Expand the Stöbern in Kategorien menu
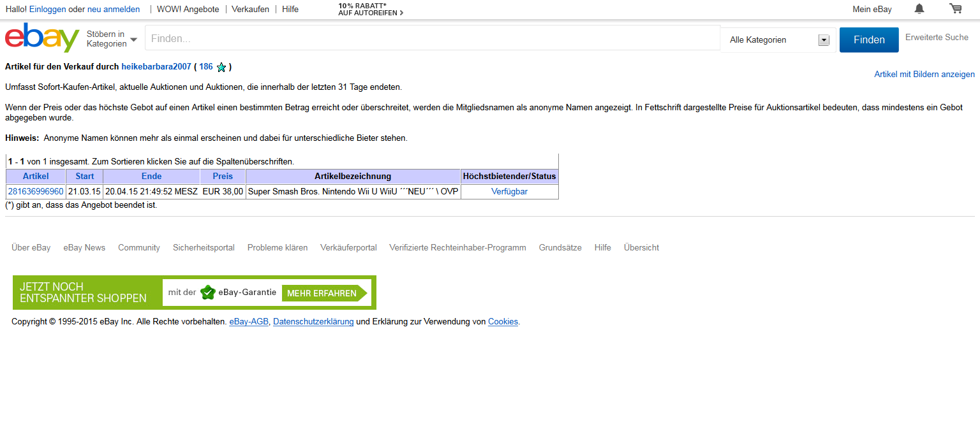This screenshot has width=980, height=427. (112, 39)
